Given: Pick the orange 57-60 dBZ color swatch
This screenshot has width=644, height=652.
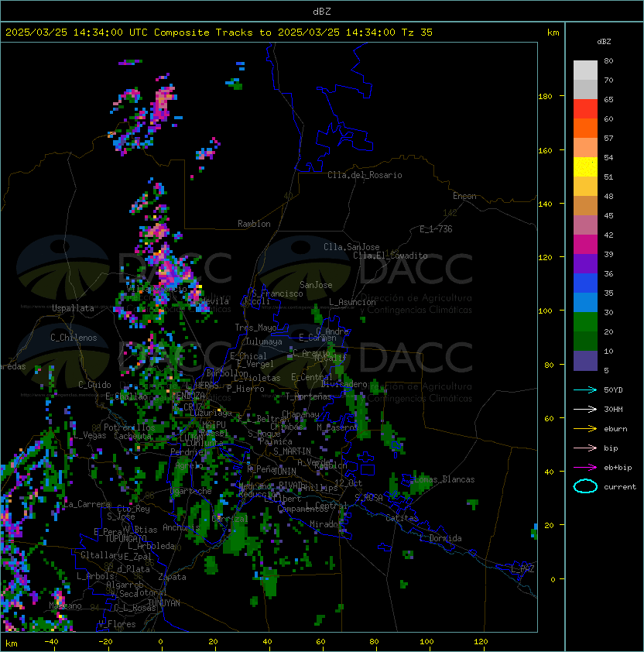Looking at the screenshot, I should click(585, 128).
